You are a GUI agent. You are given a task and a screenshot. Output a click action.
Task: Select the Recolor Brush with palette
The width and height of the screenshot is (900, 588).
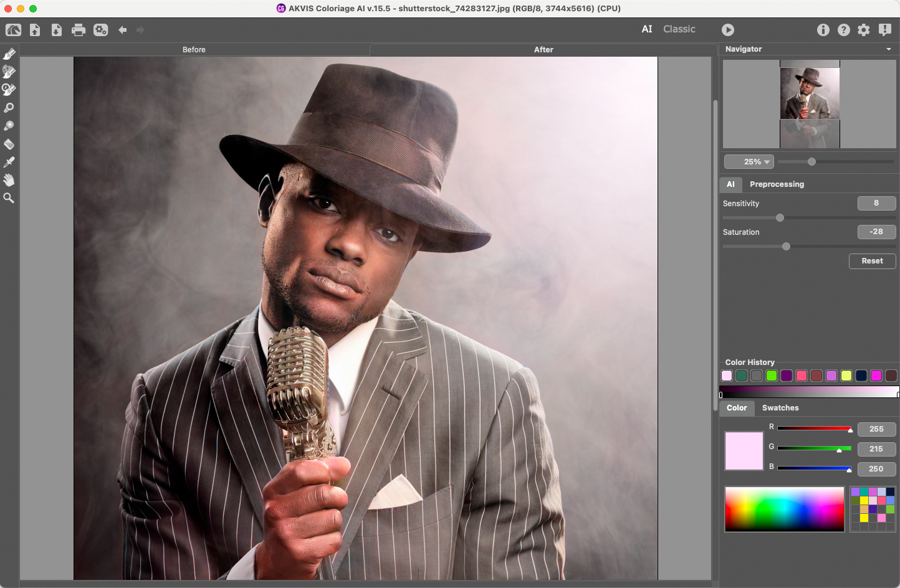click(x=9, y=72)
